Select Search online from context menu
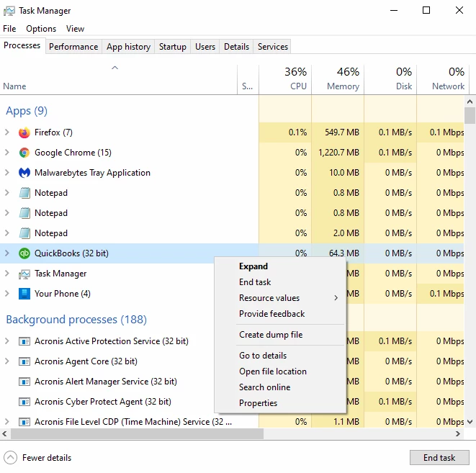Viewport: 476px width, 473px height. (281, 387)
